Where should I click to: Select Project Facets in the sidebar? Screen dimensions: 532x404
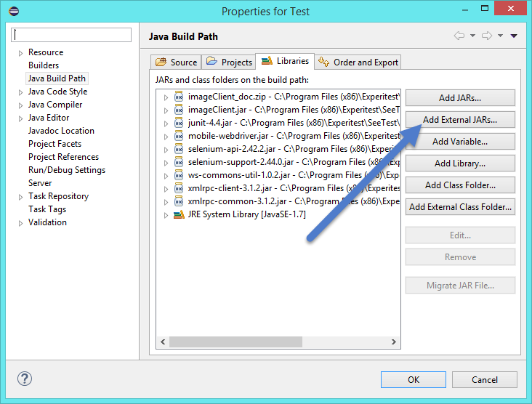pyautogui.click(x=55, y=144)
